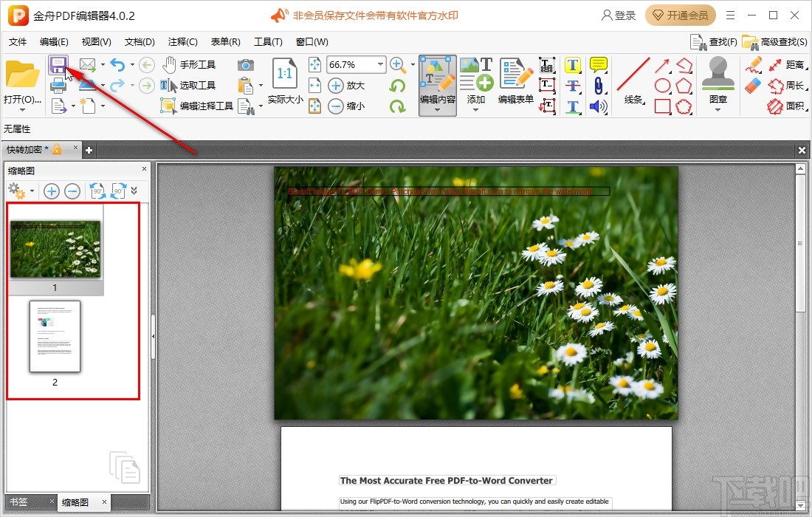Click the blue speaker sound icon
The height and width of the screenshot is (517, 812).
pos(599,106)
